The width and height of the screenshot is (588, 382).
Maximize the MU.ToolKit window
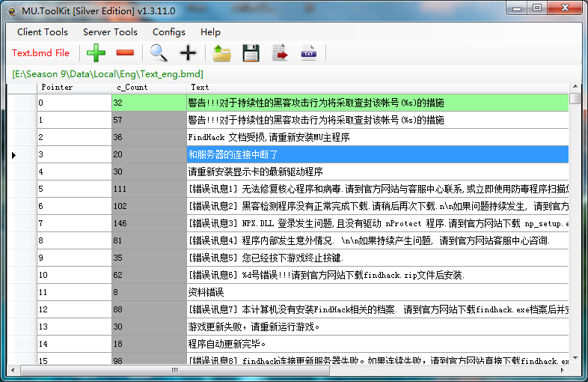click(537, 8)
